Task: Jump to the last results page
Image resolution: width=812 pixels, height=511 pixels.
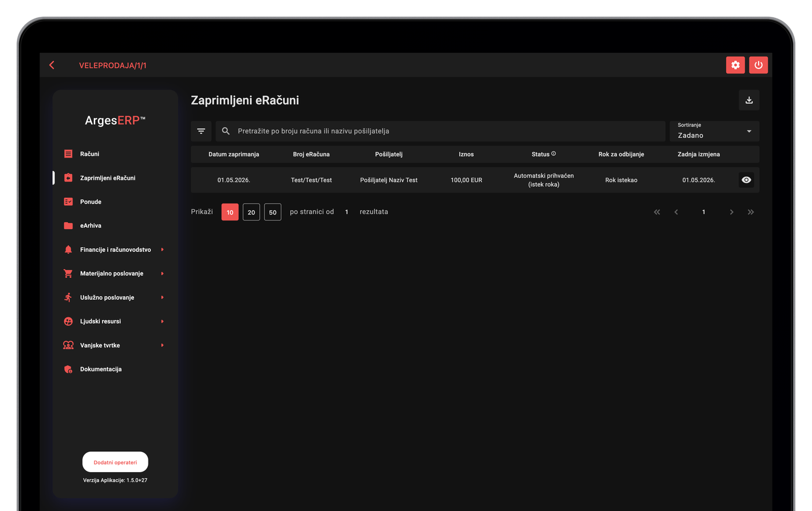Action: click(x=751, y=212)
